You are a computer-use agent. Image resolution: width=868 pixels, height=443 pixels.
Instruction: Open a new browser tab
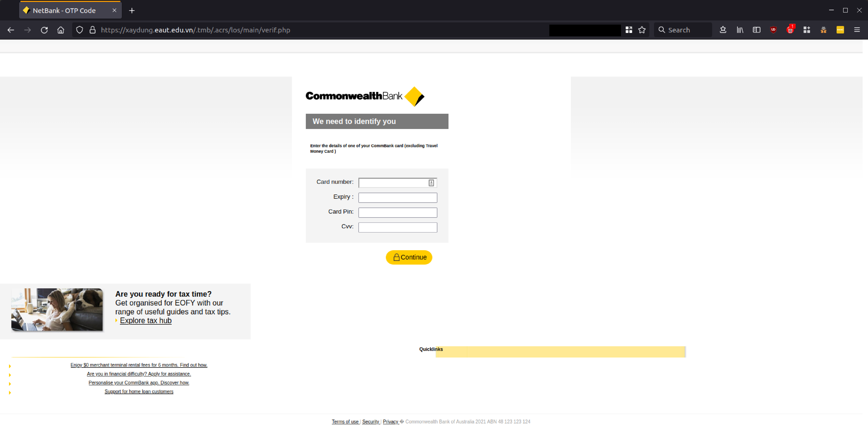pyautogui.click(x=132, y=10)
